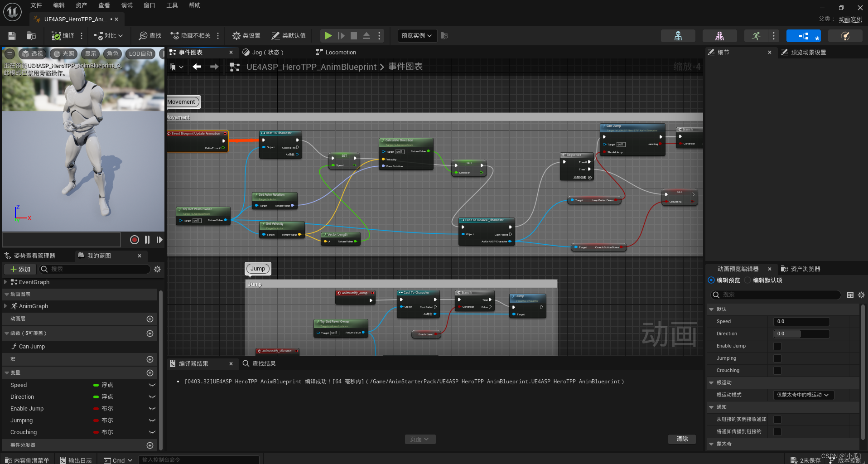Switch to Physics asset mode icon
The height and width of the screenshot is (464, 868).
pyautogui.click(x=845, y=36)
